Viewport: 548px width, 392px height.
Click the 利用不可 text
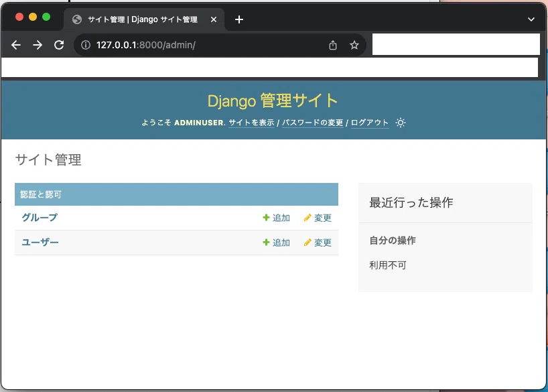[x=388, y=265]
